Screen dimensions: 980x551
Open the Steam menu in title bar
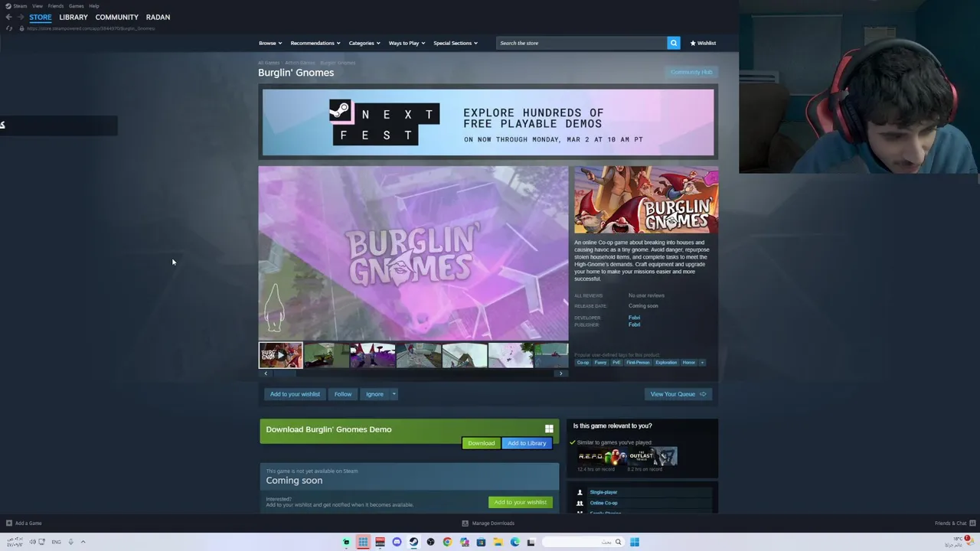20,5
